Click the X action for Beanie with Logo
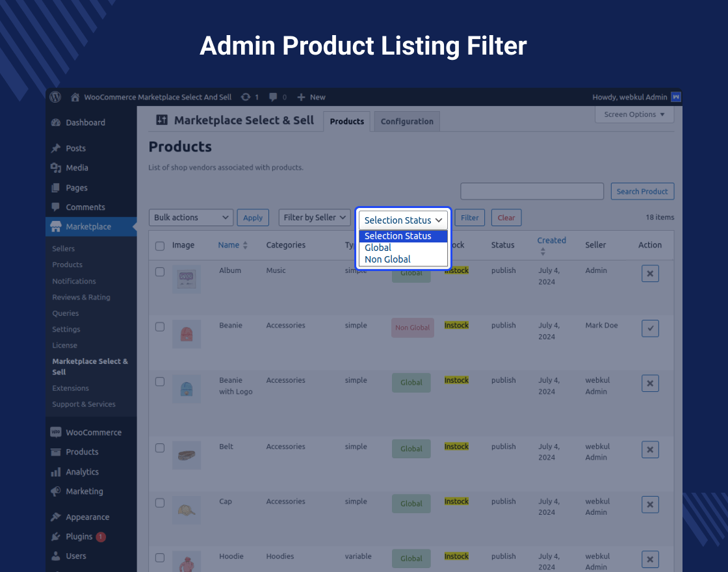The height and width of the screenshot is (572, 728). pyautogui.click(x=650, y=383)
